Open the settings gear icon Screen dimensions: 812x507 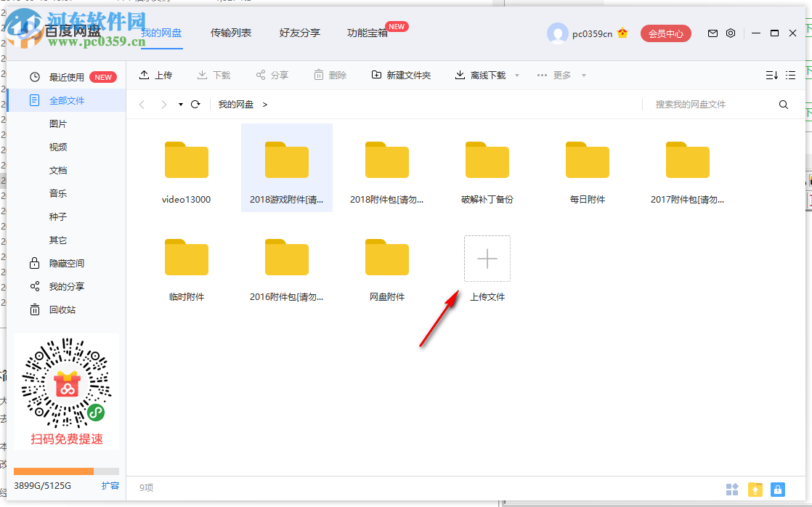731,33
